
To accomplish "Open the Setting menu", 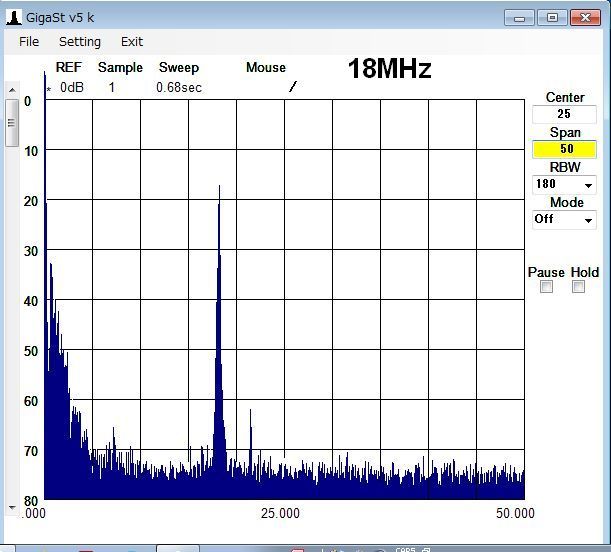I will coord(80,42).
